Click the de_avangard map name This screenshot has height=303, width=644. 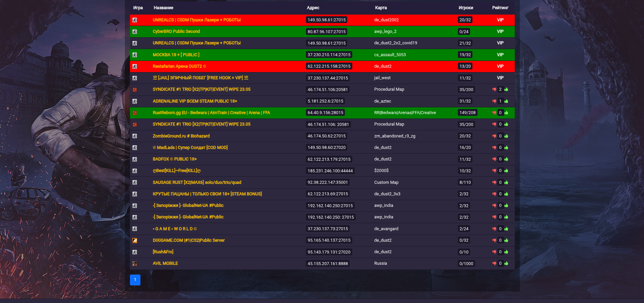pos(386,229)
